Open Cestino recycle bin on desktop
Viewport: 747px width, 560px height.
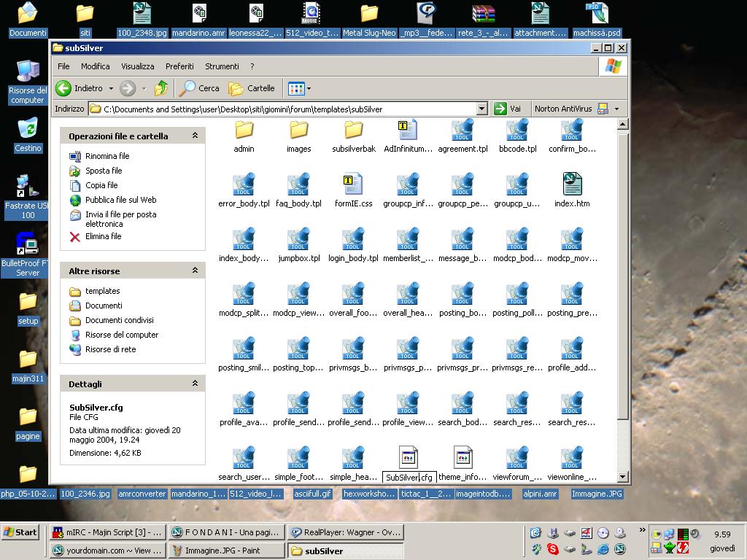coord(28,129)
